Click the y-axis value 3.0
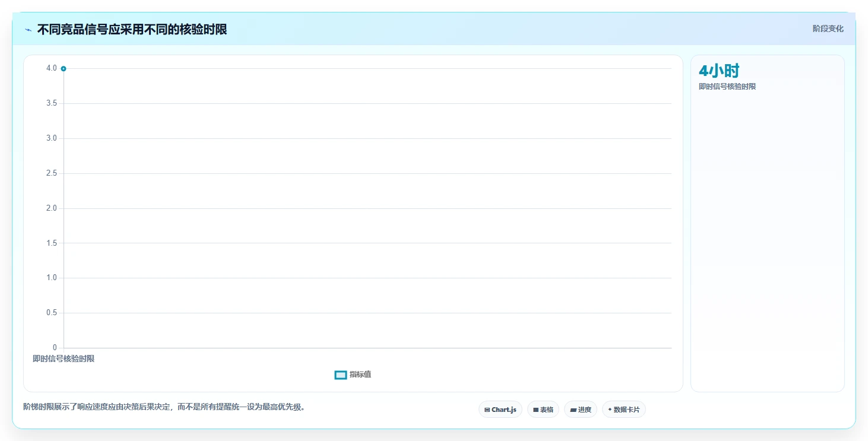 coord(52,138)
